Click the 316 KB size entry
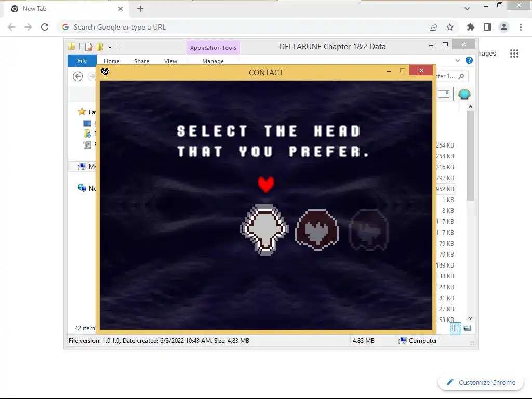The height and width of the screenshot is (399, 532). pyautogui.click(x=445, y=167)
